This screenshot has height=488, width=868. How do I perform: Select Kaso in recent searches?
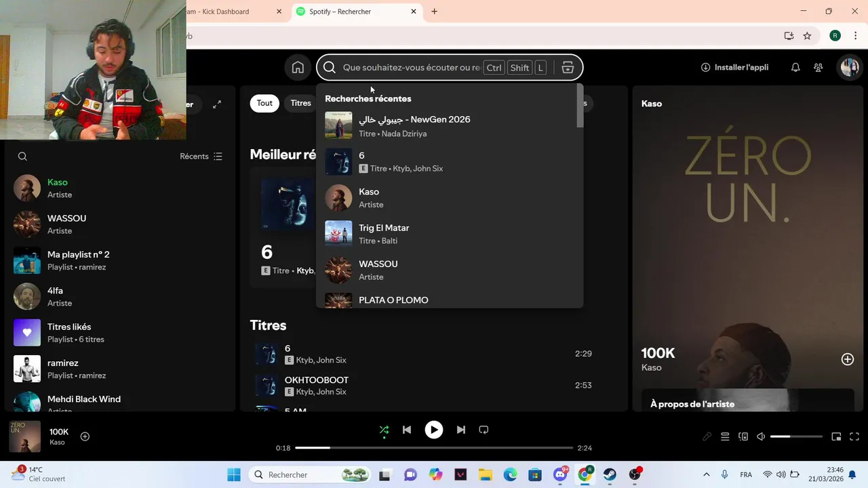tap(448, 198)
